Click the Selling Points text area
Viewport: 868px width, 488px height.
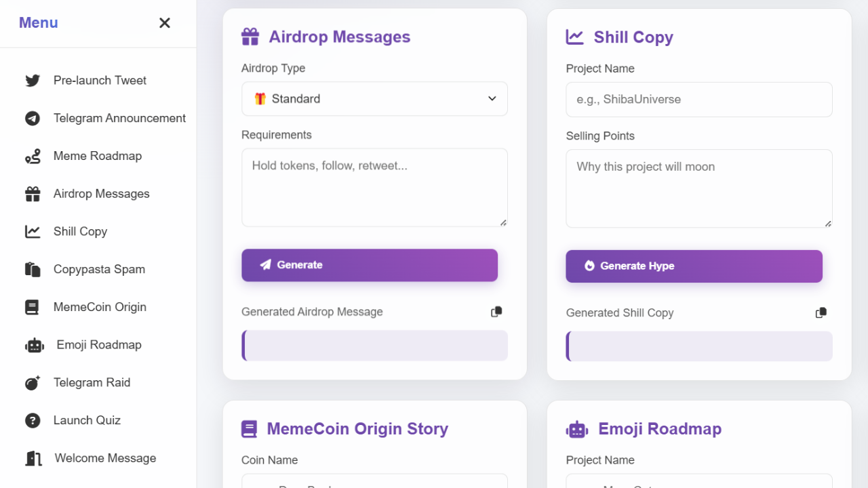tap(698, 188)
